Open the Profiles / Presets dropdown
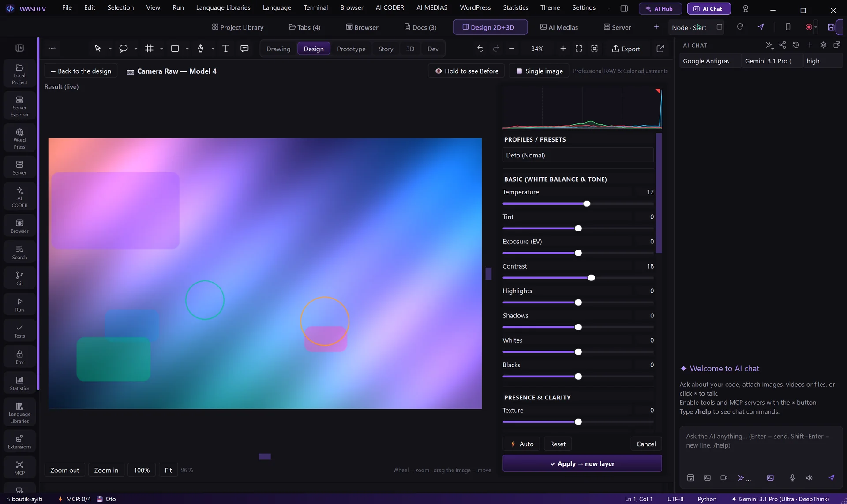 [x=578, y=155]
